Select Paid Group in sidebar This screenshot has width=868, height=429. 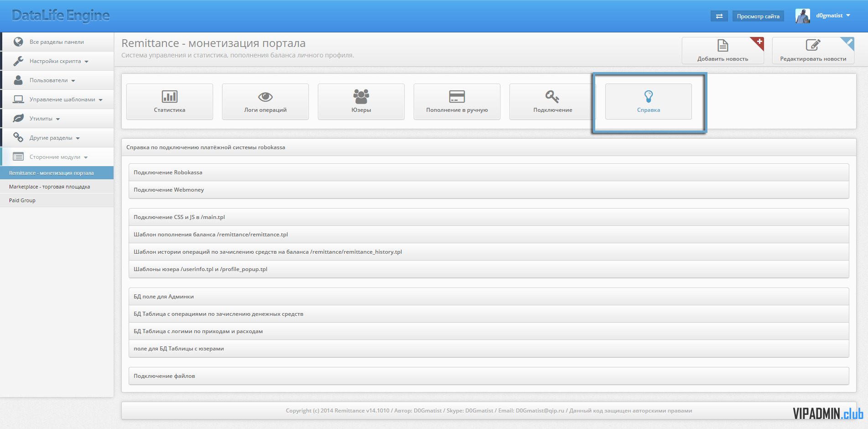point(57,200)
